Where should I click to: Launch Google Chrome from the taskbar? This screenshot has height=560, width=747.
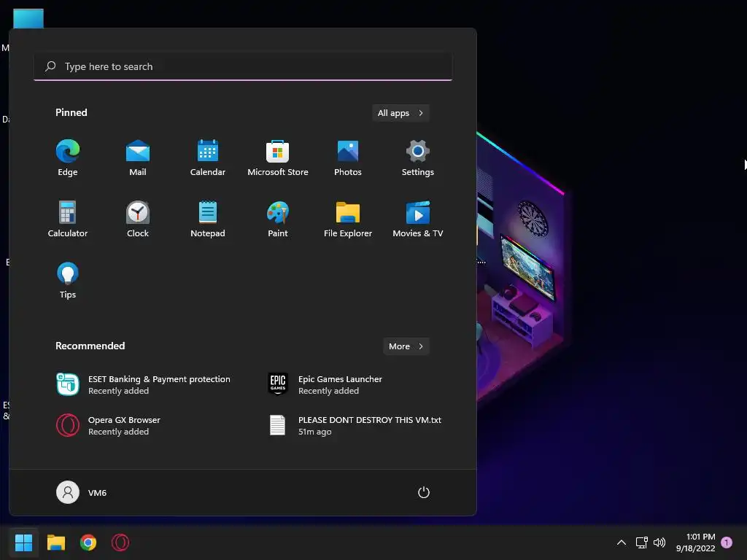coord(88,542)
